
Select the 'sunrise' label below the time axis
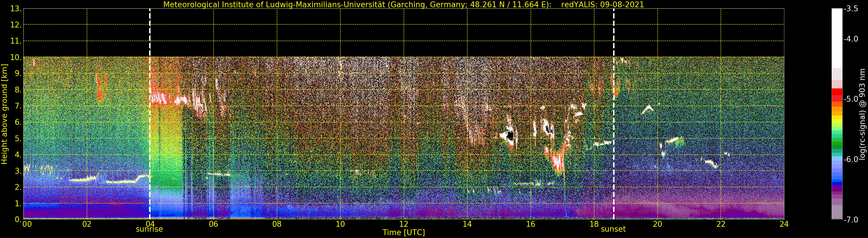coord(149,229)
